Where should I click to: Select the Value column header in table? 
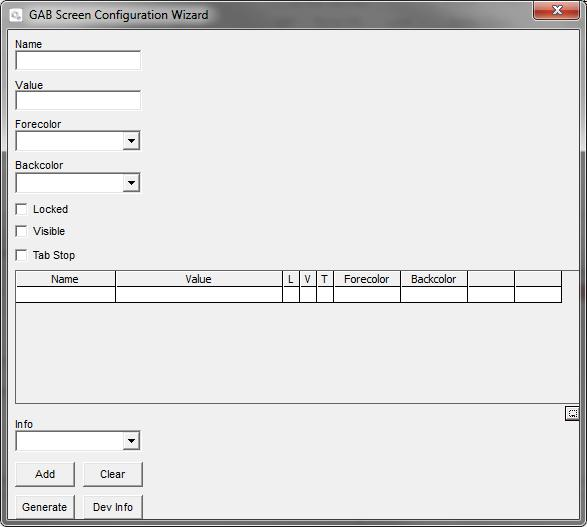coord(199,279)
